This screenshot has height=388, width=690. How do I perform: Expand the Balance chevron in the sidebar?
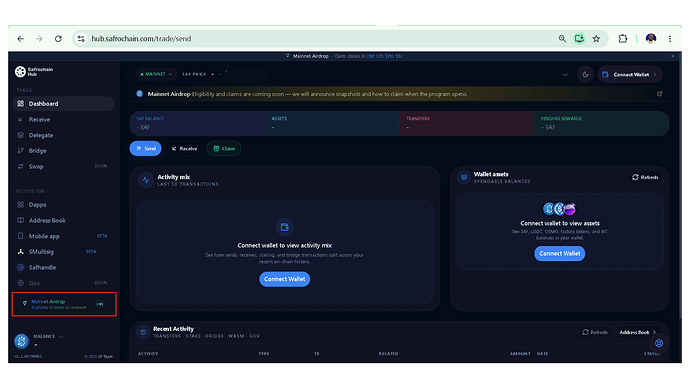(61, 337)
